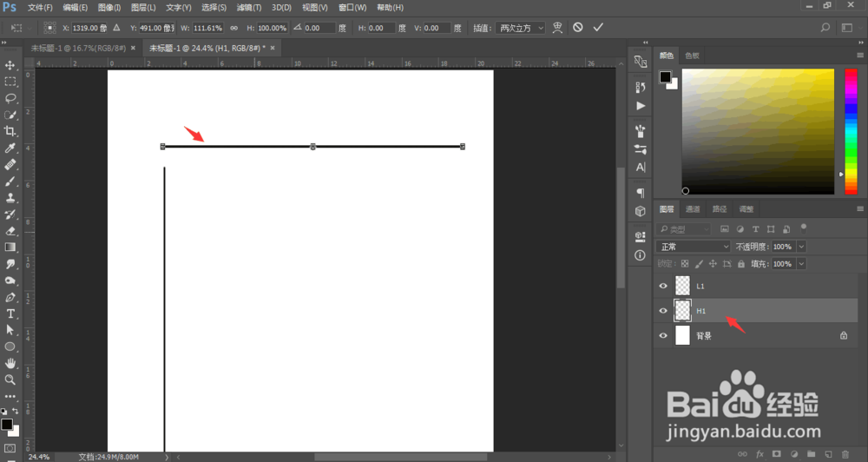
Task: Create a new layer icon
Action: [828, 454]
